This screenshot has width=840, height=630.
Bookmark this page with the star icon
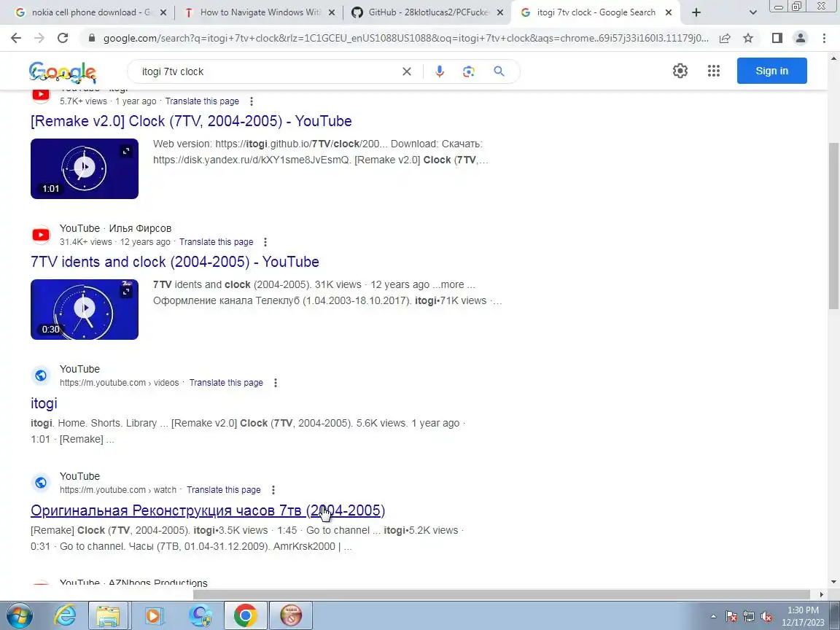click(x=748, y=38)
